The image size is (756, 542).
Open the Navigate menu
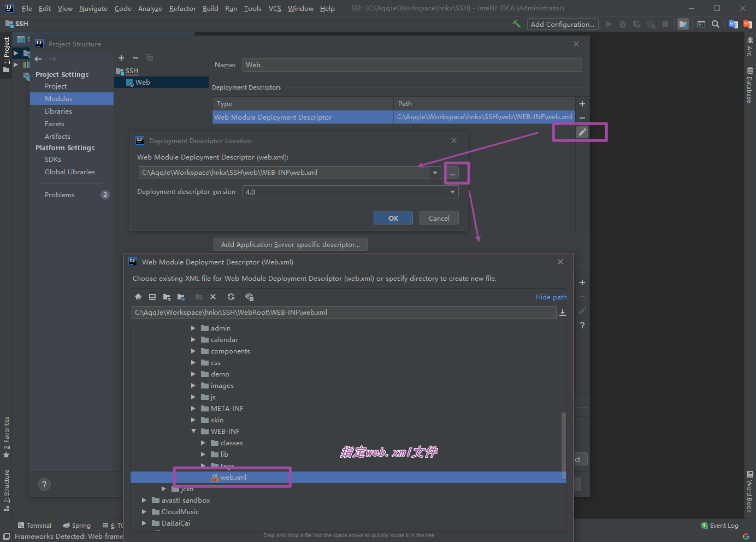[93, 9]
